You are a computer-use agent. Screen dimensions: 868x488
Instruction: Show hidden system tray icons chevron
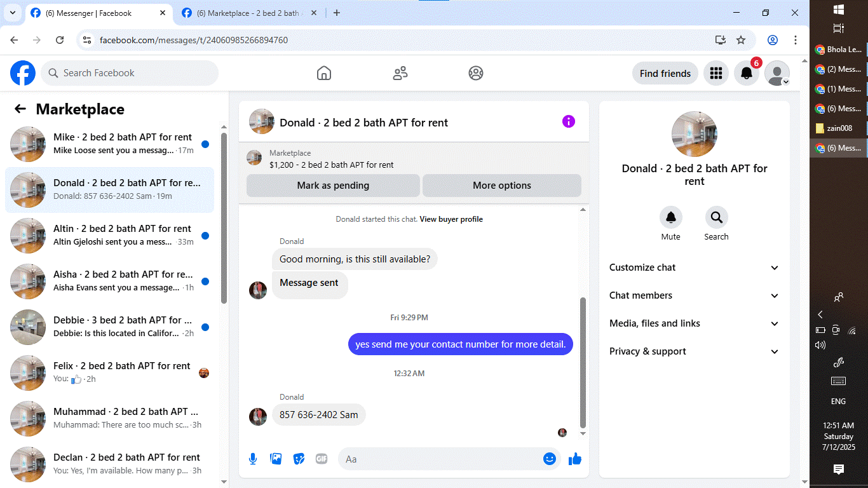coord(820,315)
